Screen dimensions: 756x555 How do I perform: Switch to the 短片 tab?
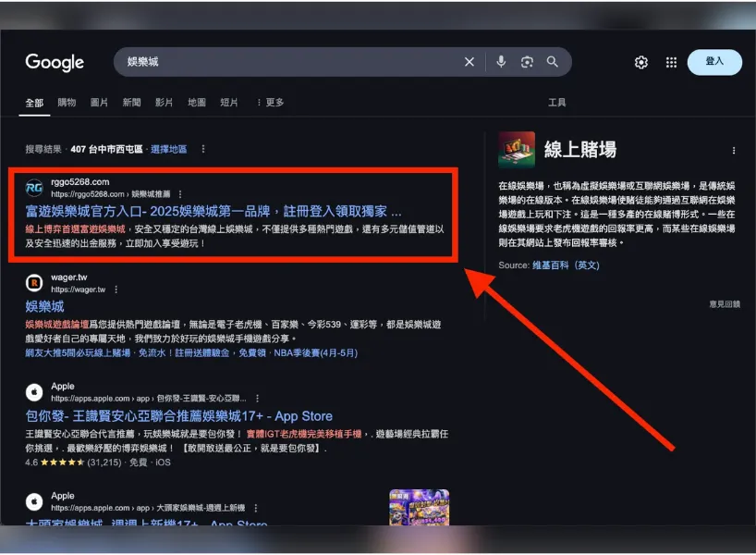pos(229,103)
